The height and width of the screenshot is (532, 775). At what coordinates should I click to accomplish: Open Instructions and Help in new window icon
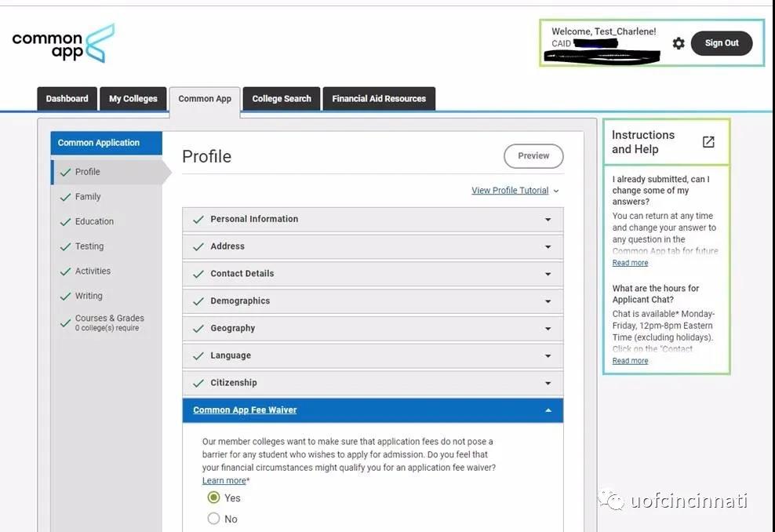click(x=708, y=142)
